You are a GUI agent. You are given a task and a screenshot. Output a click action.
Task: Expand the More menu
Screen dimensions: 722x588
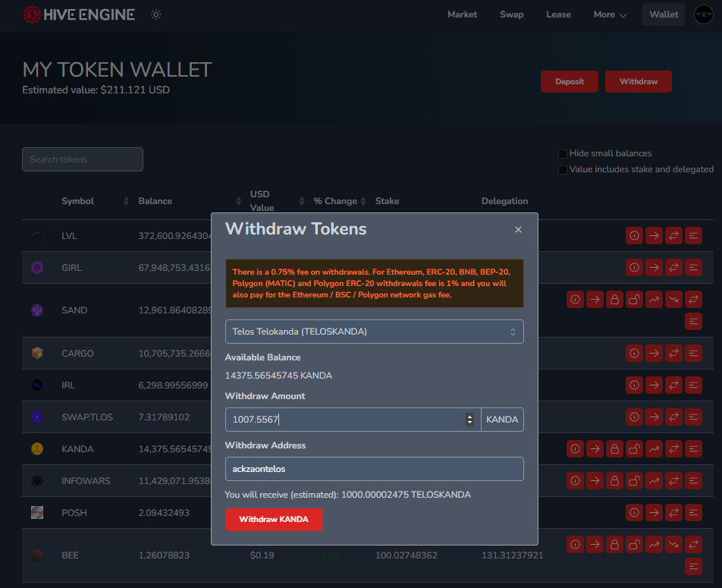(x=610, y=14)
